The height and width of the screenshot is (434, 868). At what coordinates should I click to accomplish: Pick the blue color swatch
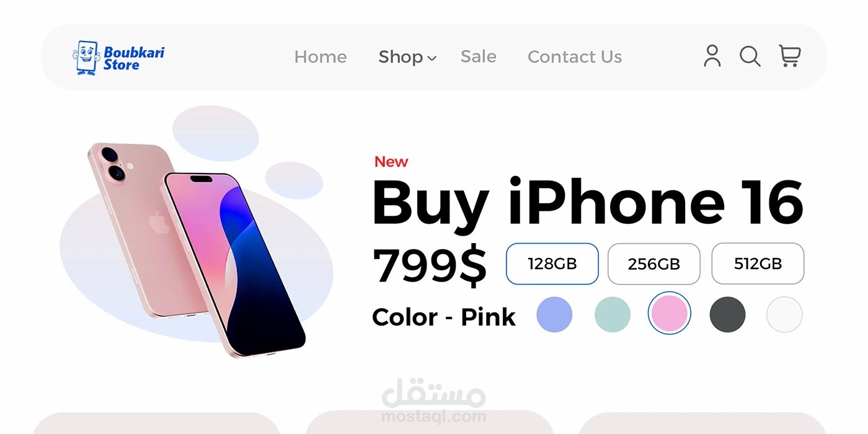554,314
